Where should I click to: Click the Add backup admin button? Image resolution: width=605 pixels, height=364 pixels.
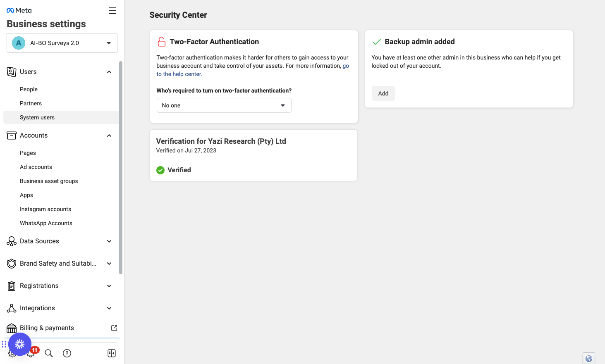pos(383,93)
